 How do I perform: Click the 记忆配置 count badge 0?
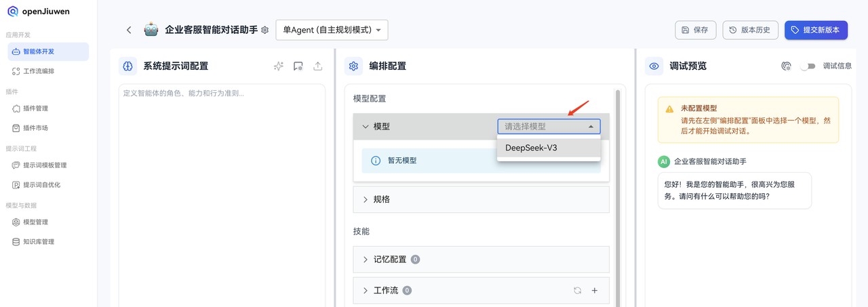tap(415, 260)
